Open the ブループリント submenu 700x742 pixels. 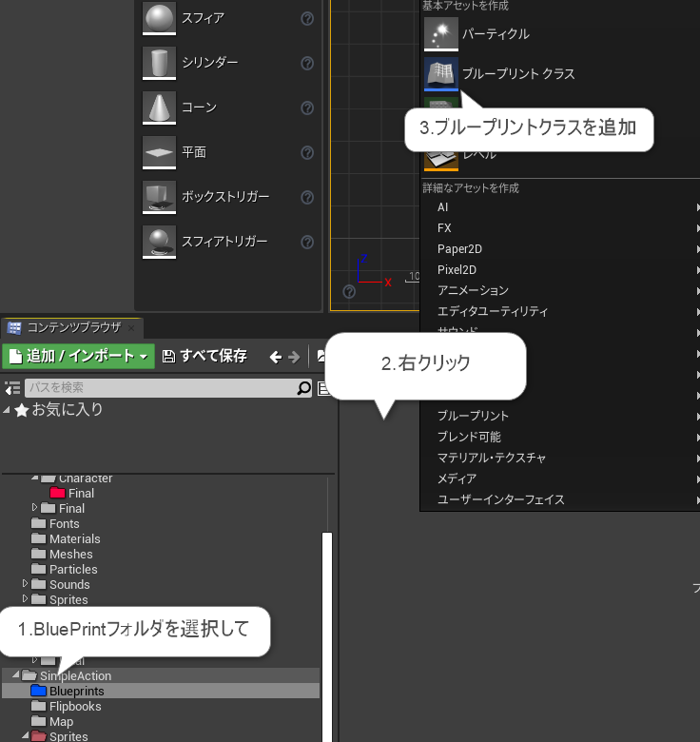(x=560, y=416)
